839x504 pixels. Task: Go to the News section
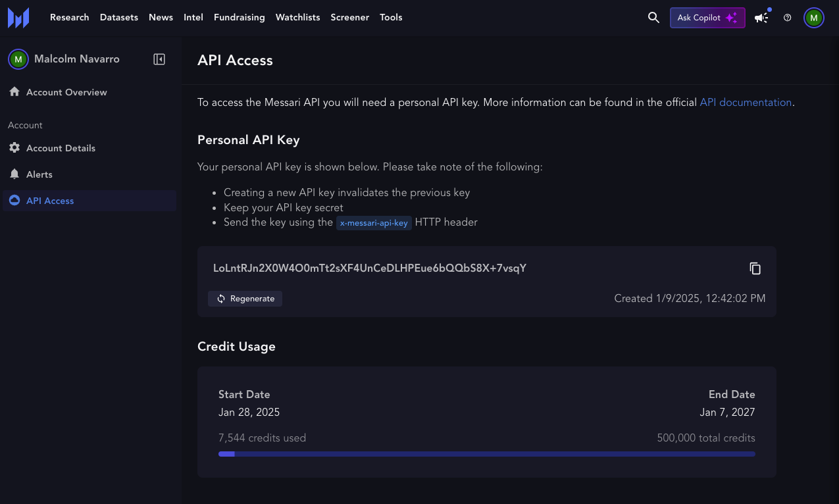[161, 18]
